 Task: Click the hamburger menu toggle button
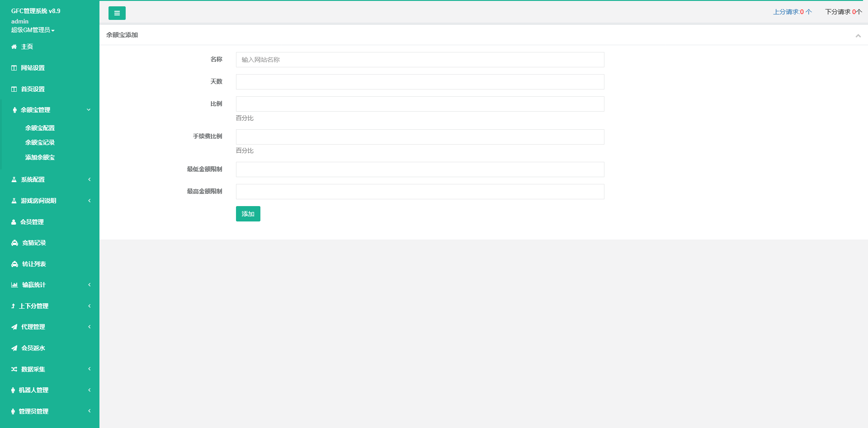tap(117, 13)
